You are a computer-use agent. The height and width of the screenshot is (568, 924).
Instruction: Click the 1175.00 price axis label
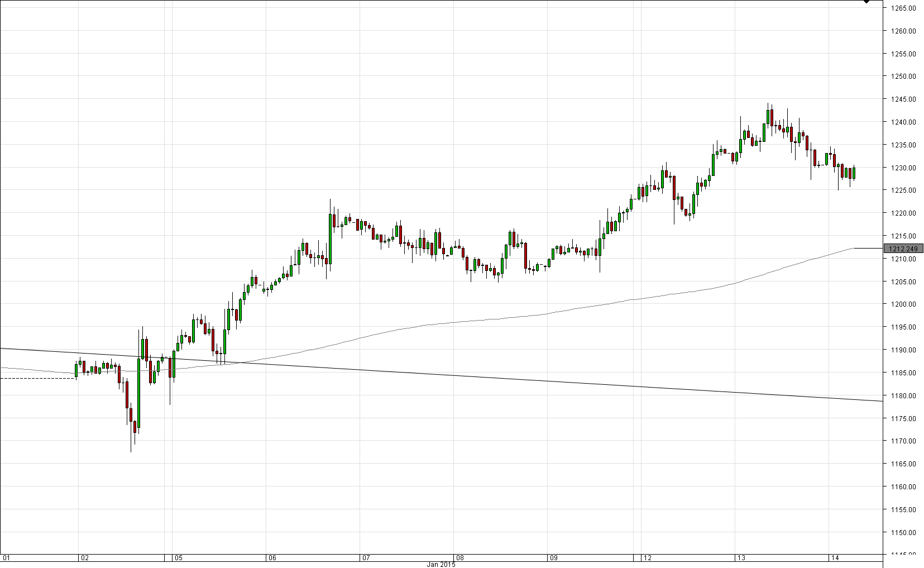click(903, 418)
